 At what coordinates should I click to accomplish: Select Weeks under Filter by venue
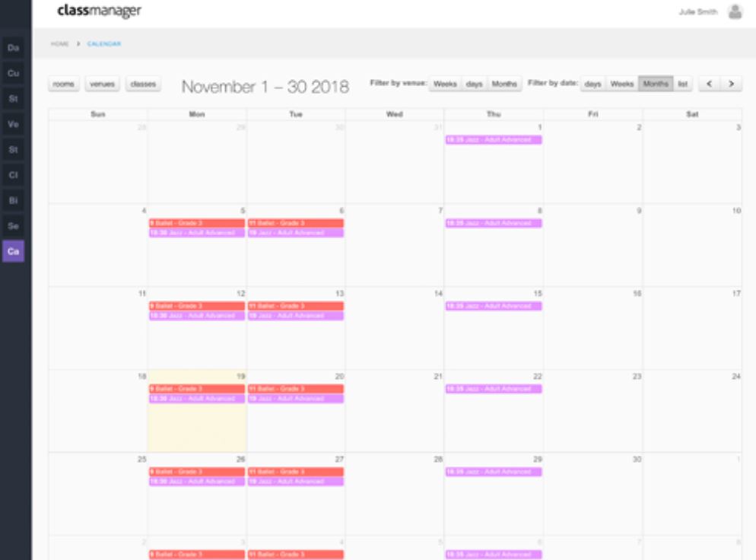click(445, 84)
